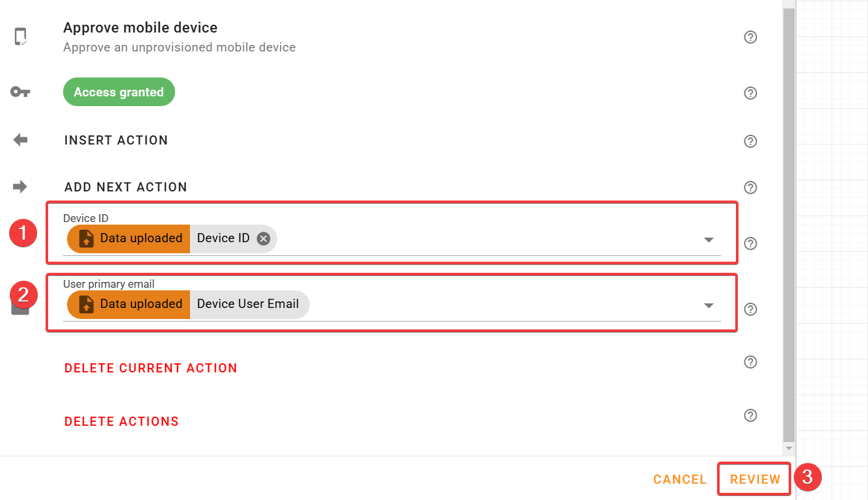
Task: Click the upload file icon in the Device User Email chip
Action: [86, 305]
